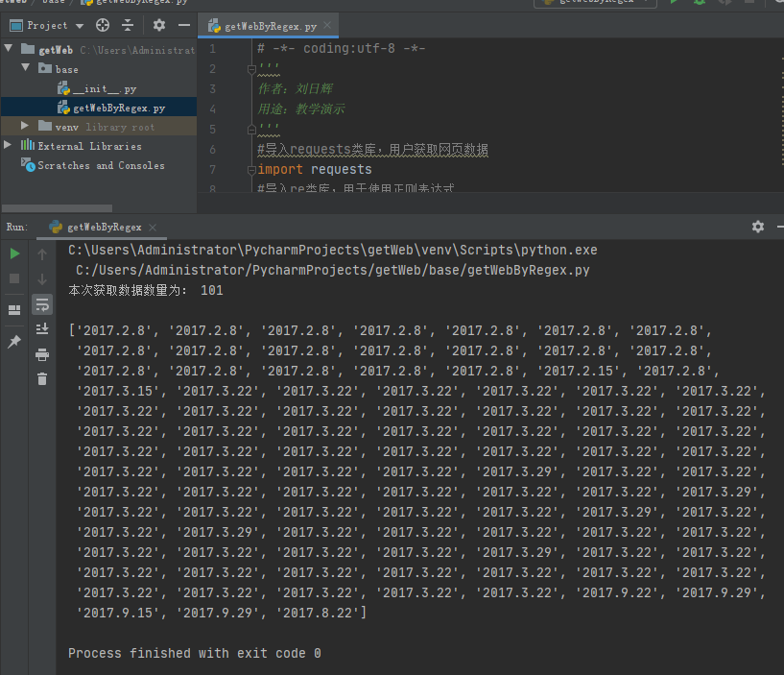
Task: Clear console with the trash icon
Action: (x=42, y=379)
